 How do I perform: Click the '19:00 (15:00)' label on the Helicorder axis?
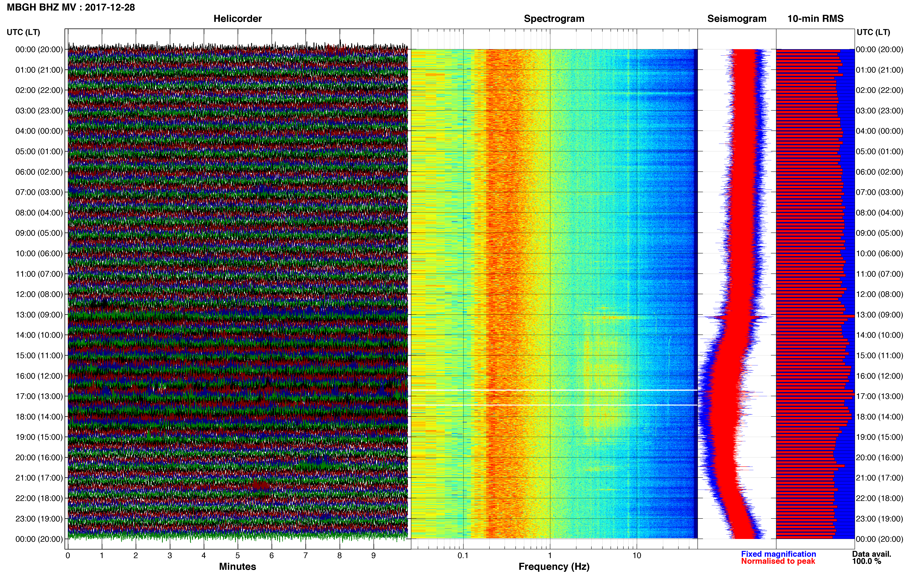pos(39,437)
